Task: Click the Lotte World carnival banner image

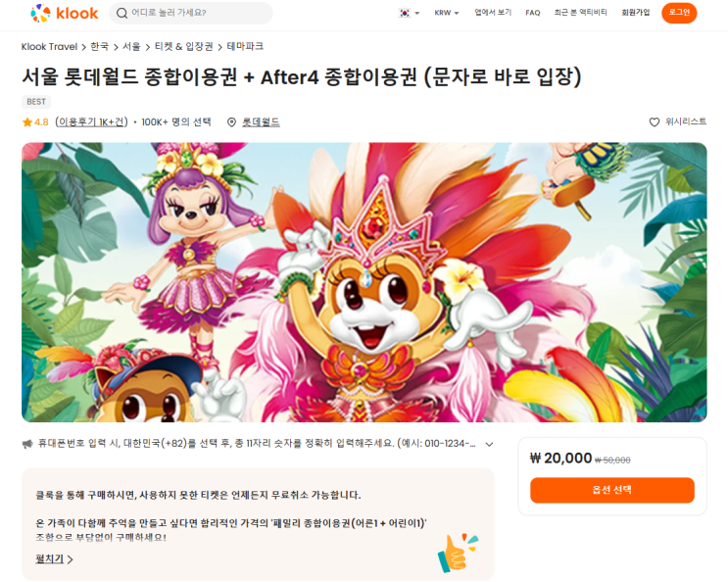Action: (364, 282)
